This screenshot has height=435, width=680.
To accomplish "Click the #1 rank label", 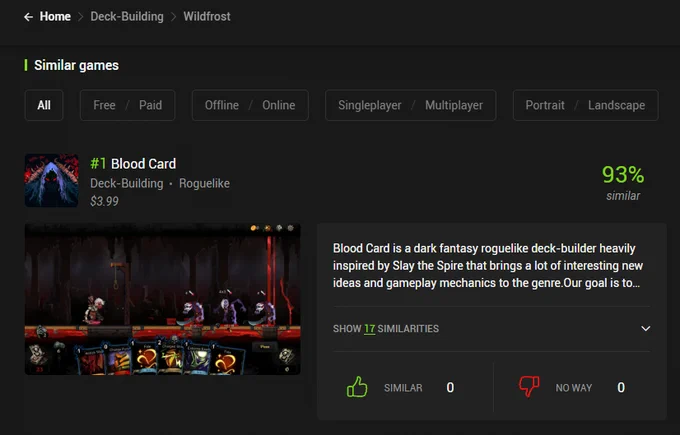I will pos(98,164).
